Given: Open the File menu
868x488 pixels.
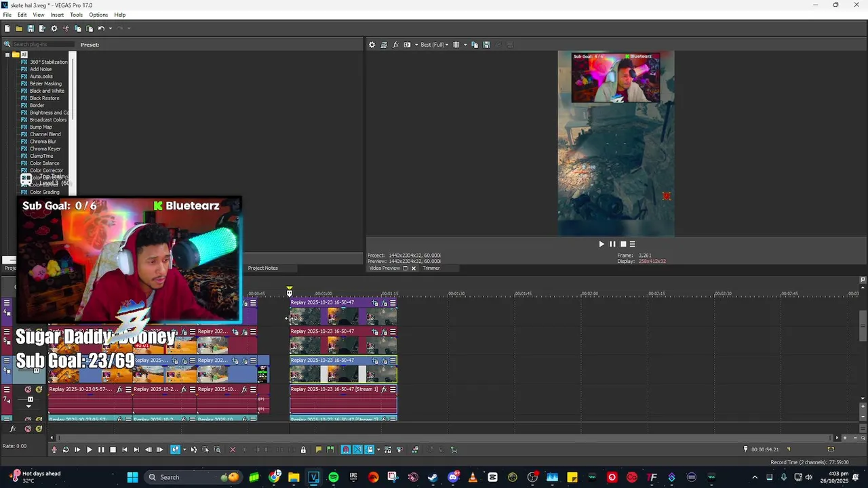Looking at the screenshot, I should (7, 15).
